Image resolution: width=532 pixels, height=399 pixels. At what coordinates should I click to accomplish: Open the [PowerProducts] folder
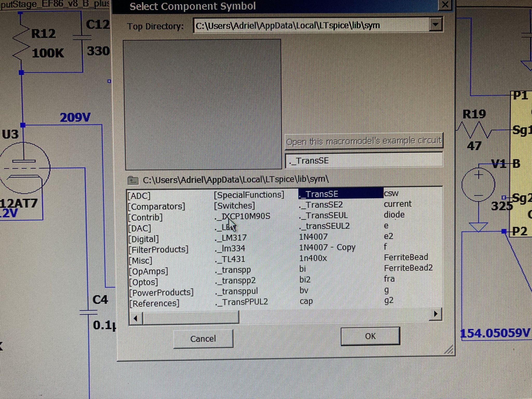(161, 292)
